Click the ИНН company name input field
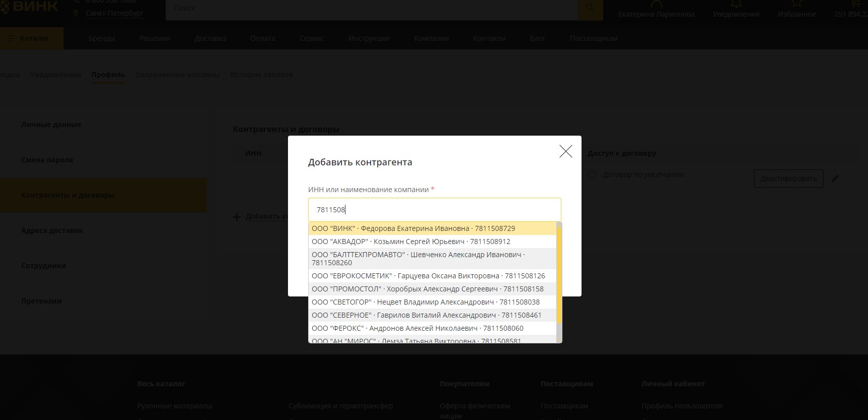This screenshot has height=420, width=868. click(x=434, y=209)
